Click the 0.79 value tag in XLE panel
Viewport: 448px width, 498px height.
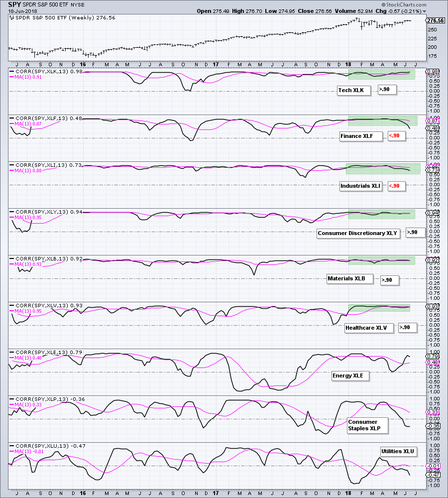pos(433,357)
